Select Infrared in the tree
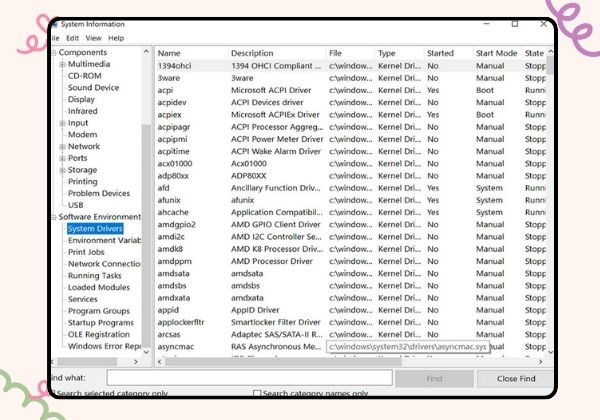Viewport: 600px width, 420px height. coord(83,111)
